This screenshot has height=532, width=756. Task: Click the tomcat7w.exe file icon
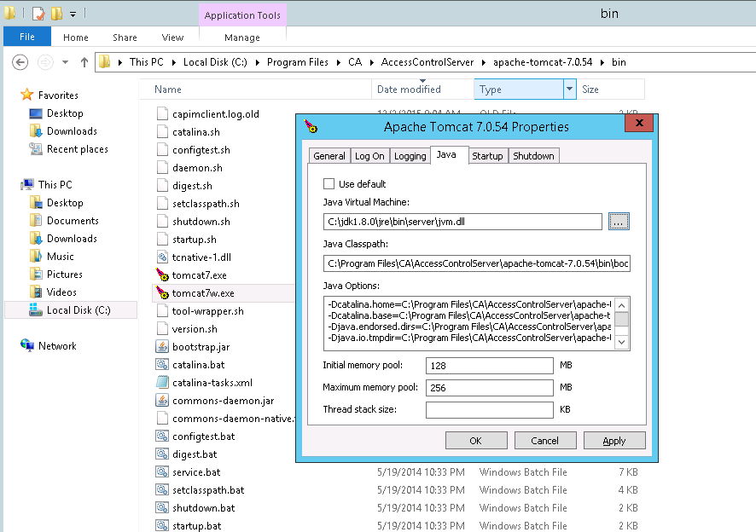162,293
